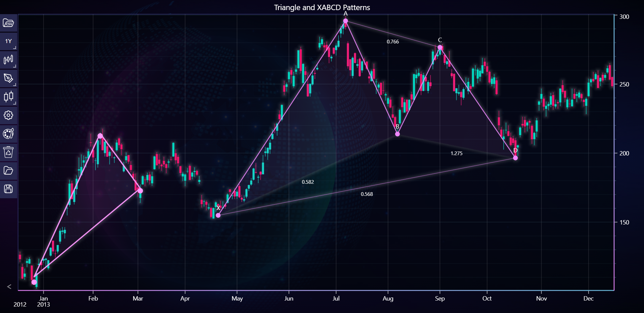Click the Apr date axis label
This screenshot has width=644, height=313.
tap(185, 299)
